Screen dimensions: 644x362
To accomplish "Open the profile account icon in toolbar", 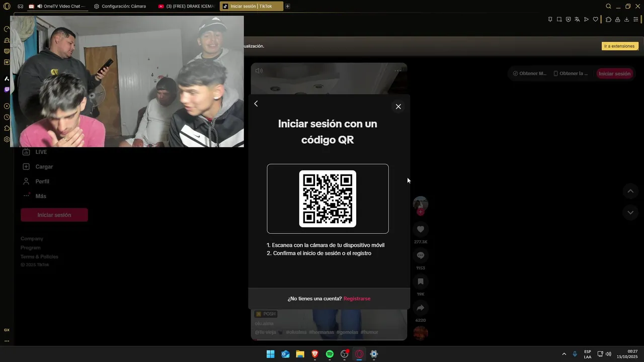I will click(x=617, y=20).
